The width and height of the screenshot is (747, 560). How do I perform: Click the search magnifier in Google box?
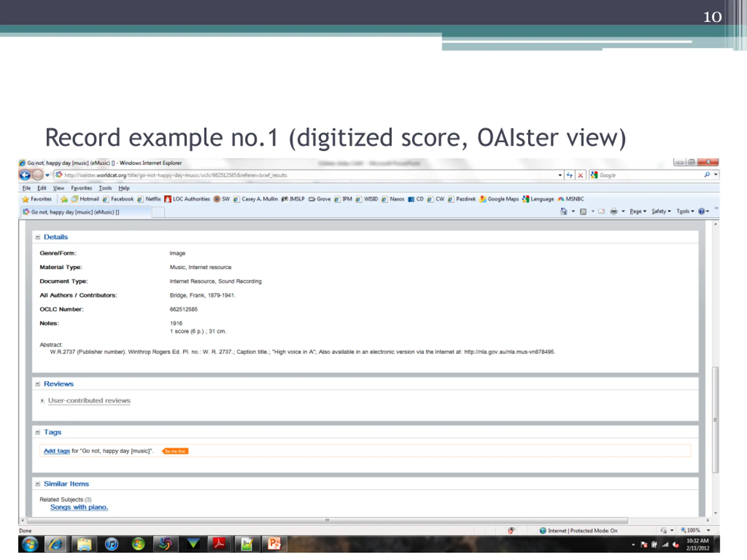(x=707, y=175)
